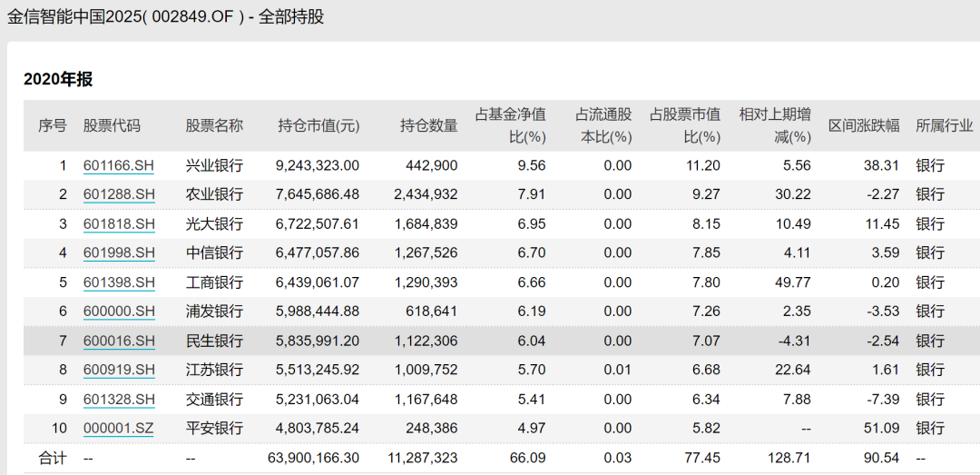Click total period change 128.71
Screen dimensions: 980x475
790,458
